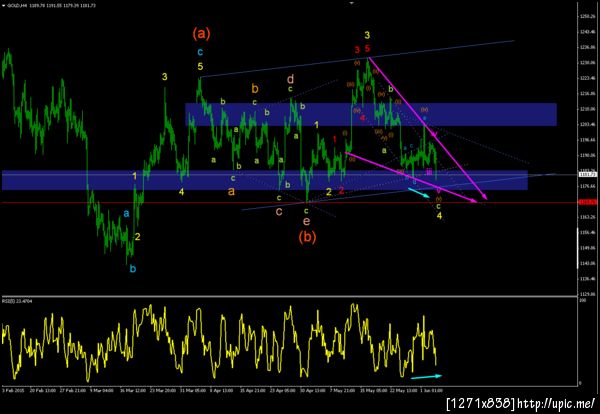Select the red horizontal support line

click(x=289, y=202)
